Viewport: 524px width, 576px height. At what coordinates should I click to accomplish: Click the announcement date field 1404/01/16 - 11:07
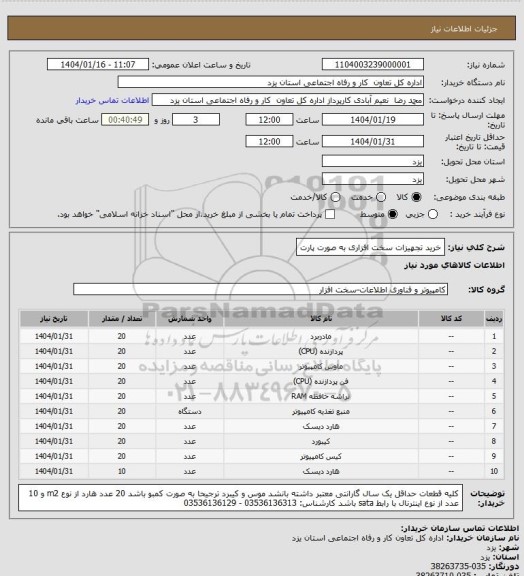point(98,64)
